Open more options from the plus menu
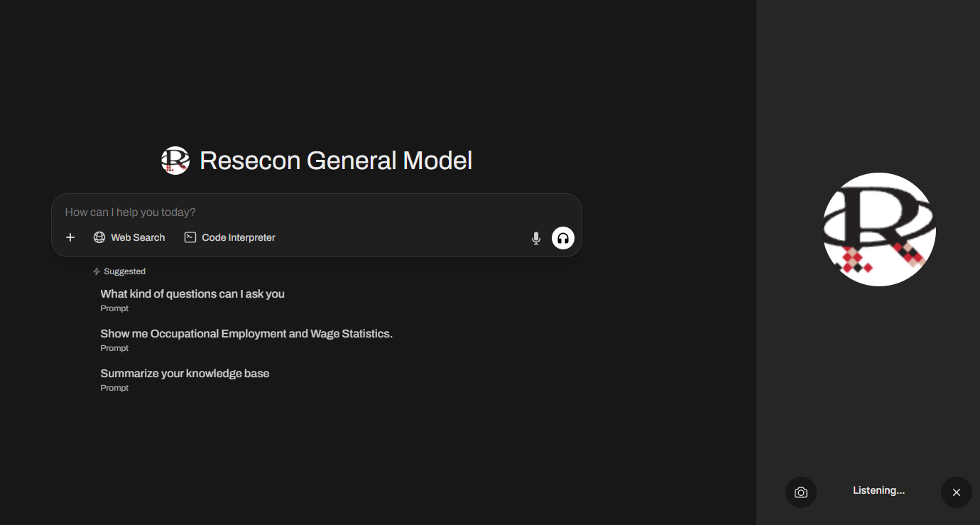980x525 pixels. 70,237
